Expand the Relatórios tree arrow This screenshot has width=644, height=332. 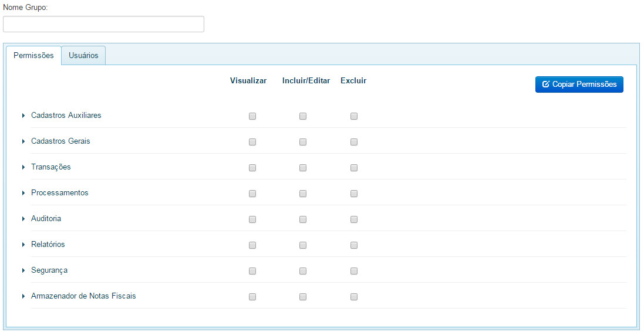pyautogui.click(x=23, y=245)
